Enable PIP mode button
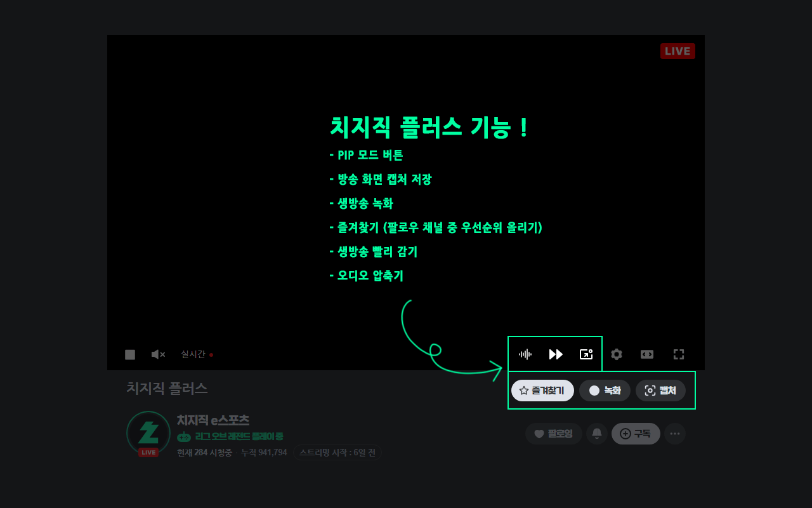The image size is (812, 508). click(x=586, y=354)
